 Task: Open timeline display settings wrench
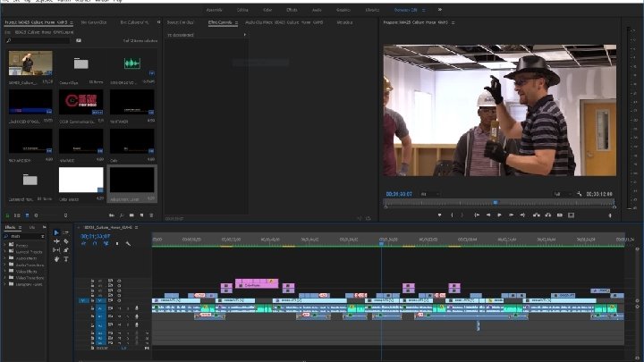tap(128, 244)
